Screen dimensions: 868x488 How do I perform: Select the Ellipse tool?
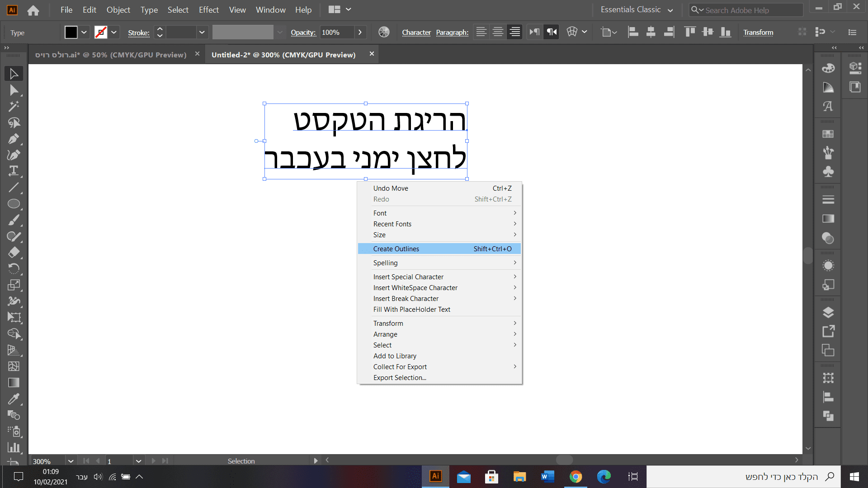[14, 204]
